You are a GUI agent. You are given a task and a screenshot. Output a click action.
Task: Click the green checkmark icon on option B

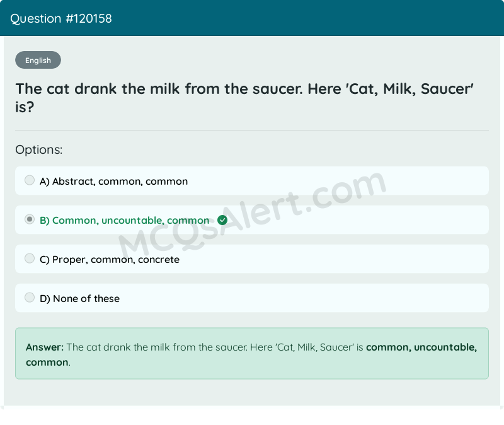[x=222, y=220]
